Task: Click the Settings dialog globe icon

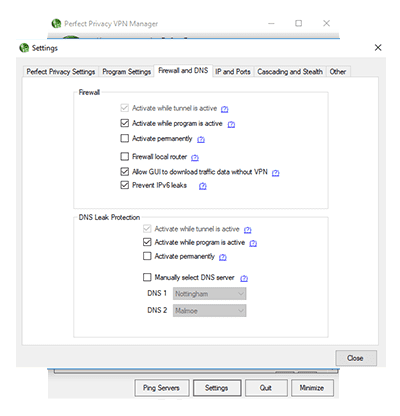Action: pyautogui.click(x=24, y=48)
